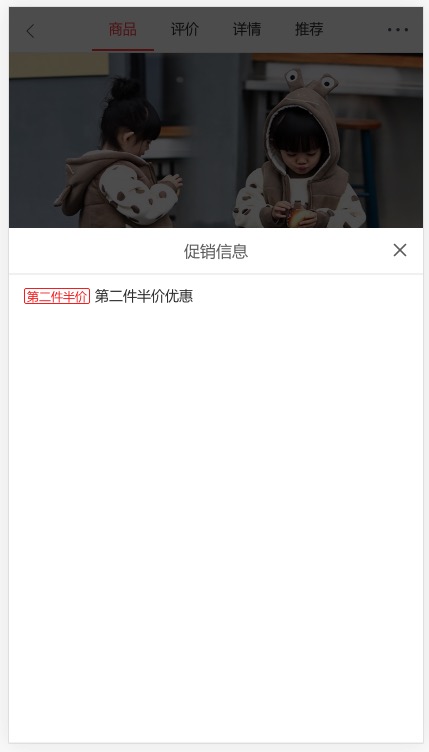Switch to the 评价 reviews tab
The width and height of the screenshot is (429, 752).
(x=185, y=30)
